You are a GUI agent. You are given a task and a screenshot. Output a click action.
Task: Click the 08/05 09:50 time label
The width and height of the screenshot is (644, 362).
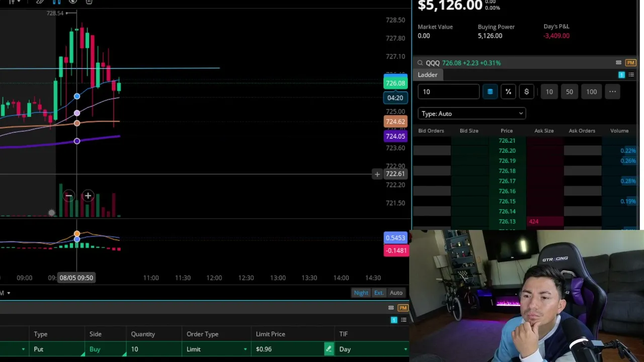(x=76, y=278)
